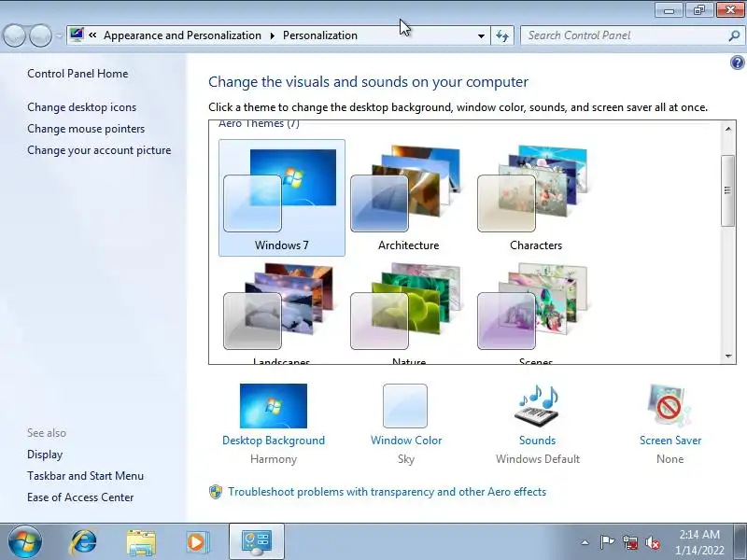
Task: Click the theme list scroll down arrow
Action: point(728,356)
